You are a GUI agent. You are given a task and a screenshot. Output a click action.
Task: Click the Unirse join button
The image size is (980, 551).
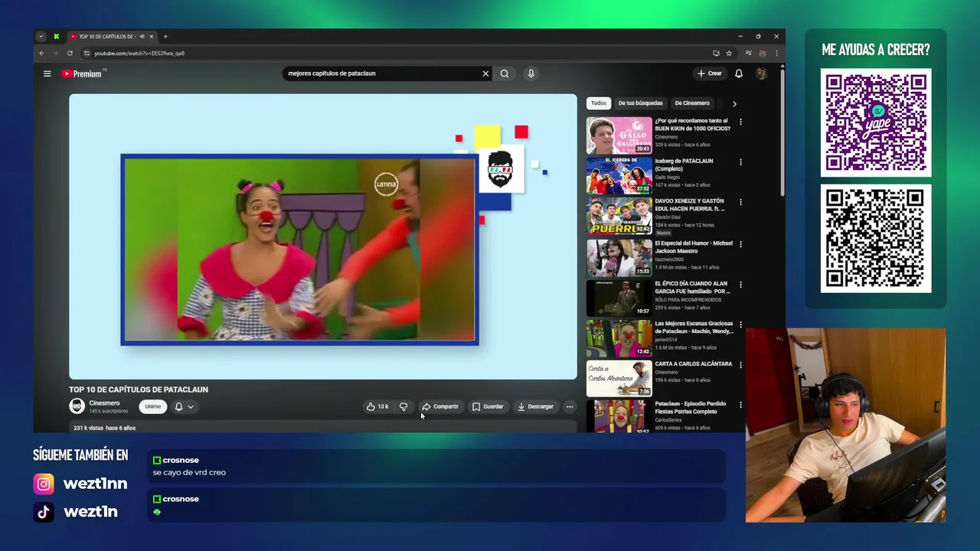tap(153, 407)
